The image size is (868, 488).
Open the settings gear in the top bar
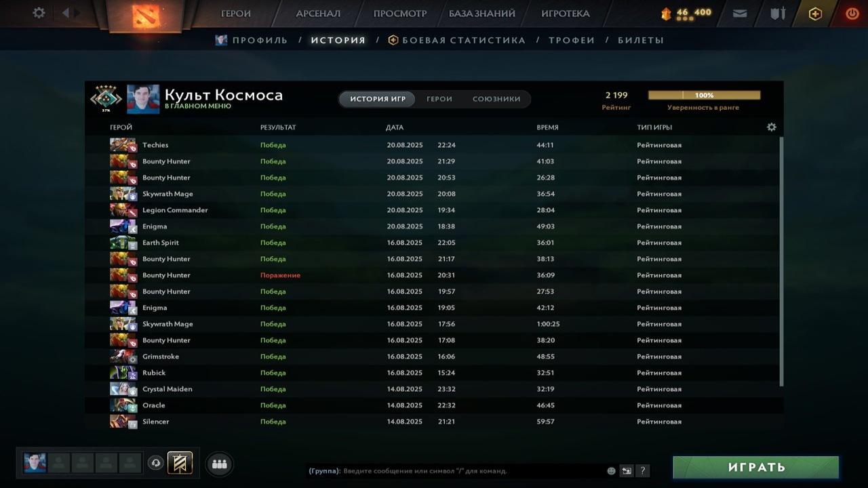click(39, 13)
